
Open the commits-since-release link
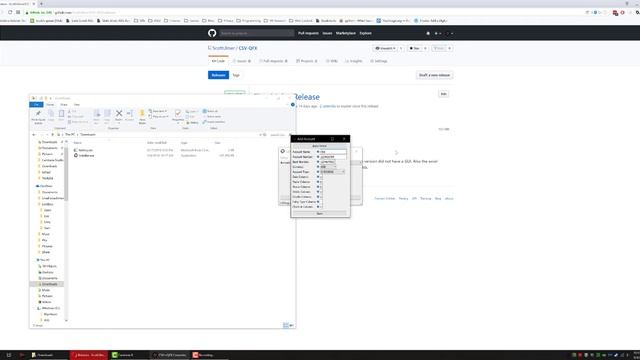327,106
